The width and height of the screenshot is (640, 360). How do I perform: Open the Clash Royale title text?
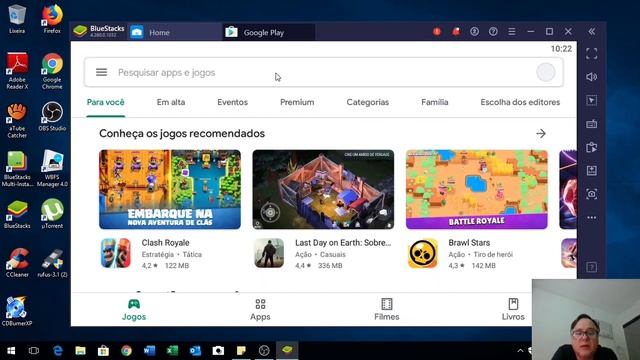point(165,243)
